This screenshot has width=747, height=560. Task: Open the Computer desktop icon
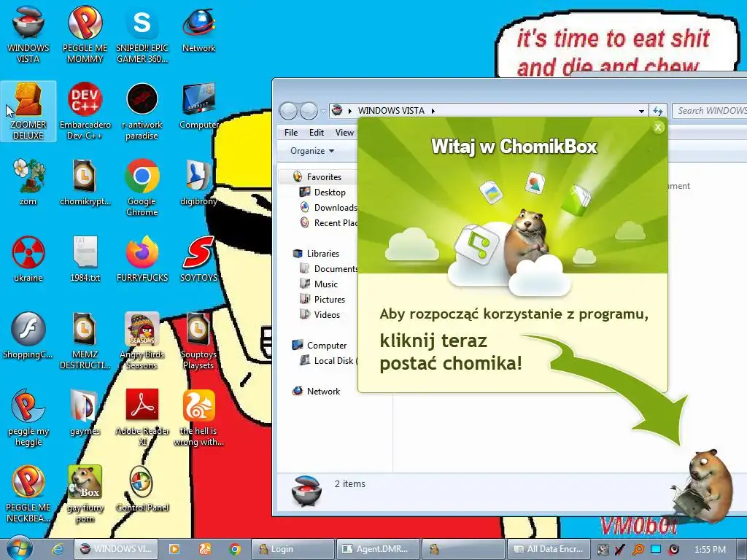[198, 106]
